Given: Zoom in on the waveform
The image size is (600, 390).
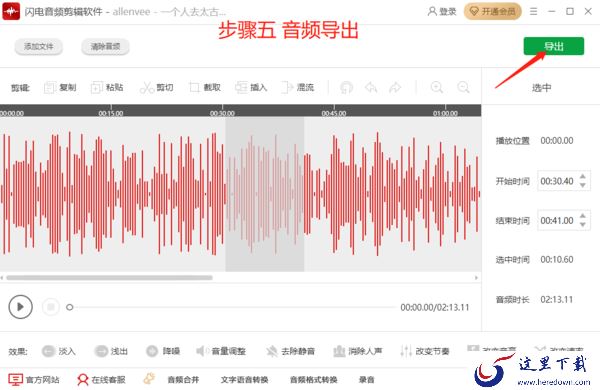Looking at the screenshot, I should pos(437,88).
